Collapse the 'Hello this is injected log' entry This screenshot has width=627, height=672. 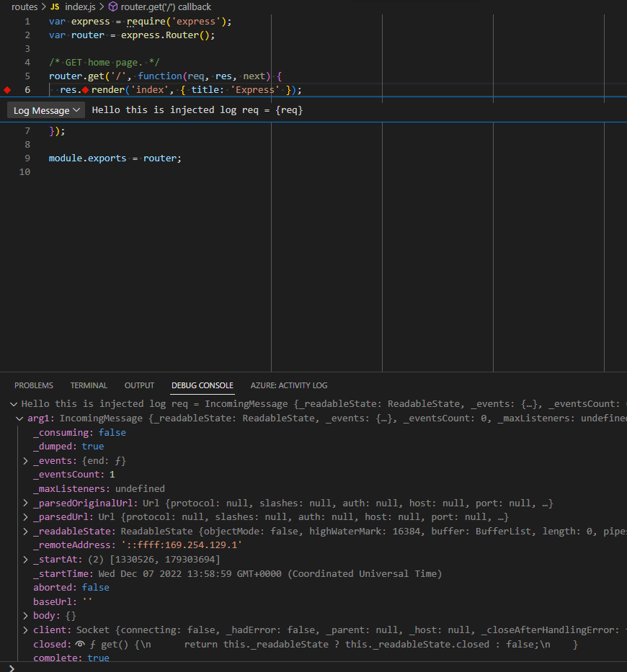tap(14, 404)
